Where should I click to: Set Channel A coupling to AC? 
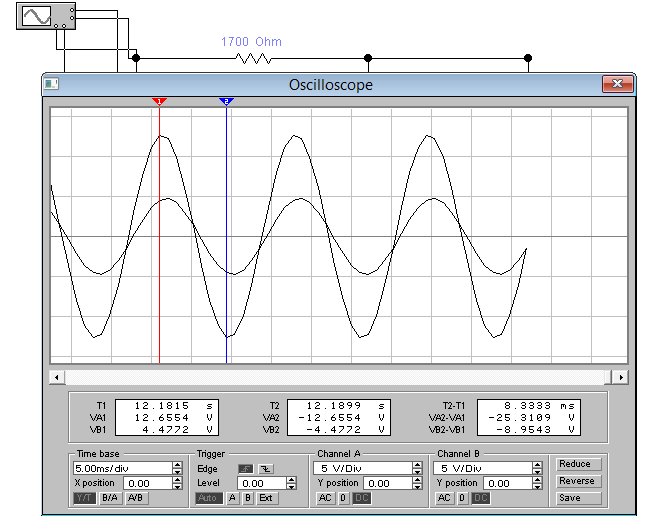pyautogui.click(x=326, y=498)
